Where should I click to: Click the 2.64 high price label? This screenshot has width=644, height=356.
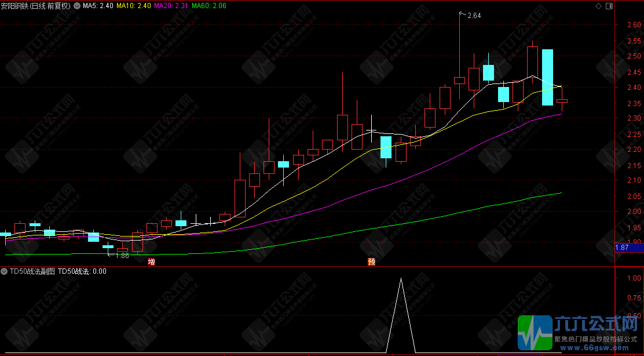pyautogui.click(x=474, y=16)
